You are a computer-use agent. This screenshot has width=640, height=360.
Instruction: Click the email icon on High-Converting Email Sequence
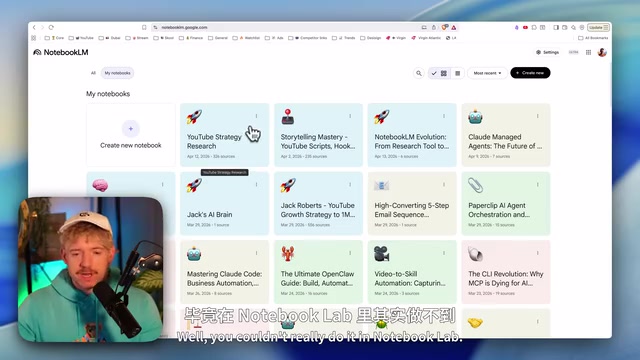(382, 186)
